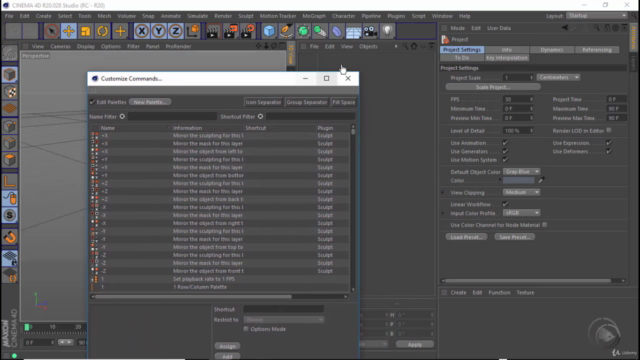Render the active view clapper icon
Image resolution: width=640 pixels, height=360 pixels.
(x=212, y=31)
